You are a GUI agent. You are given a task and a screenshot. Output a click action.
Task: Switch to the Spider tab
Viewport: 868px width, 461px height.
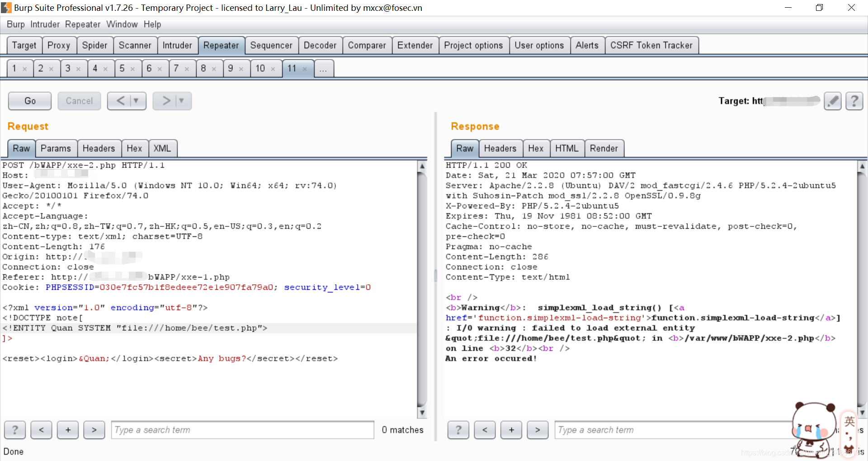pyautogui.click(x=95, y=45)
